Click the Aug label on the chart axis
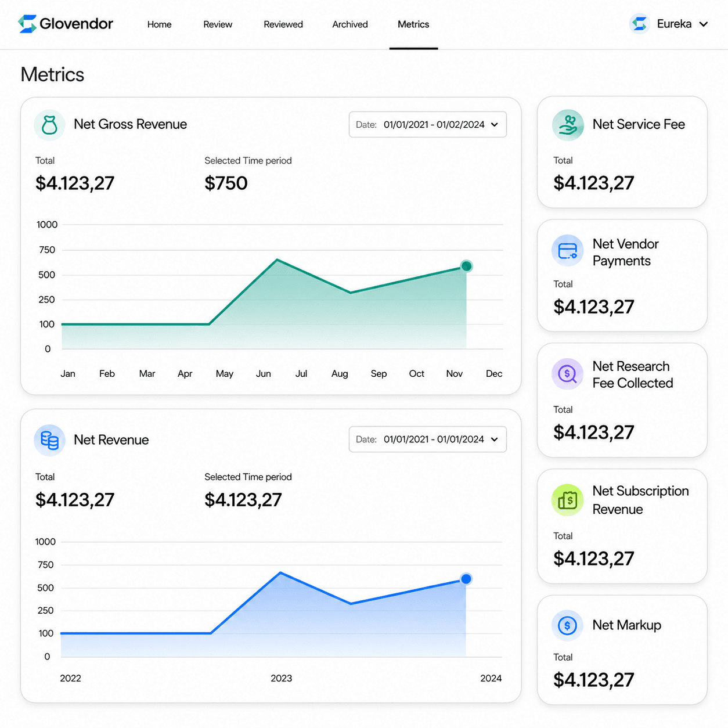This screenshot has height=728, width=728. point(340,374)
